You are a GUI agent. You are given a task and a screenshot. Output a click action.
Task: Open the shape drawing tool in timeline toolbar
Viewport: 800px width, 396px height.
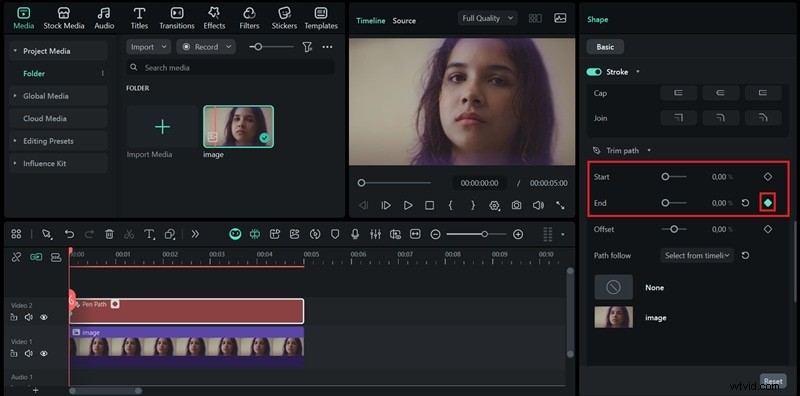click(x=170, y=234)
